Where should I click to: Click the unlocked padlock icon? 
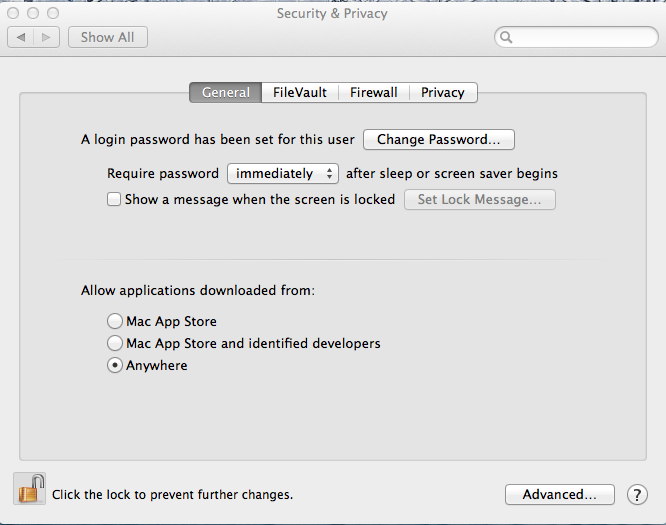[x=29, y=489]
